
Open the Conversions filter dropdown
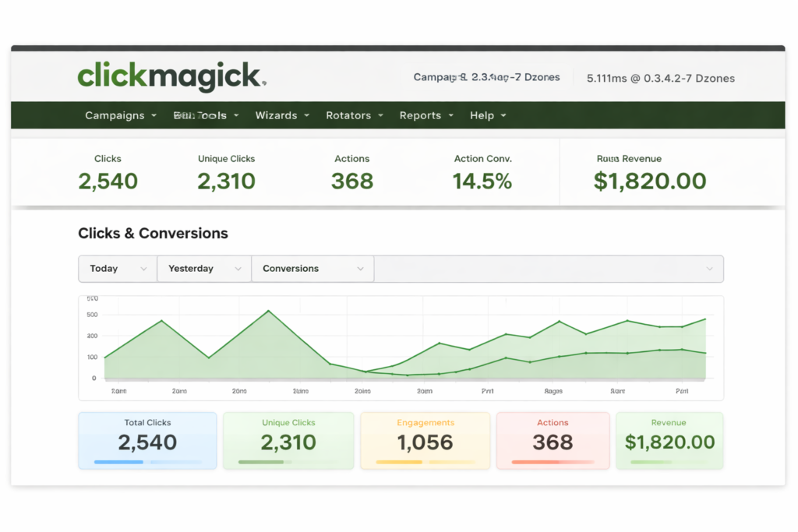[x=312, y=268]
